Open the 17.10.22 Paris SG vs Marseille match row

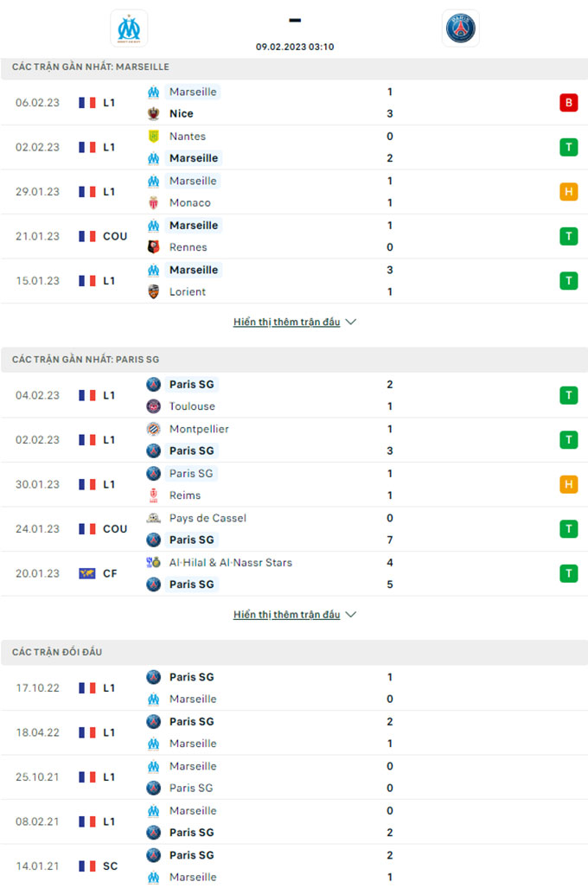[294, 688]
